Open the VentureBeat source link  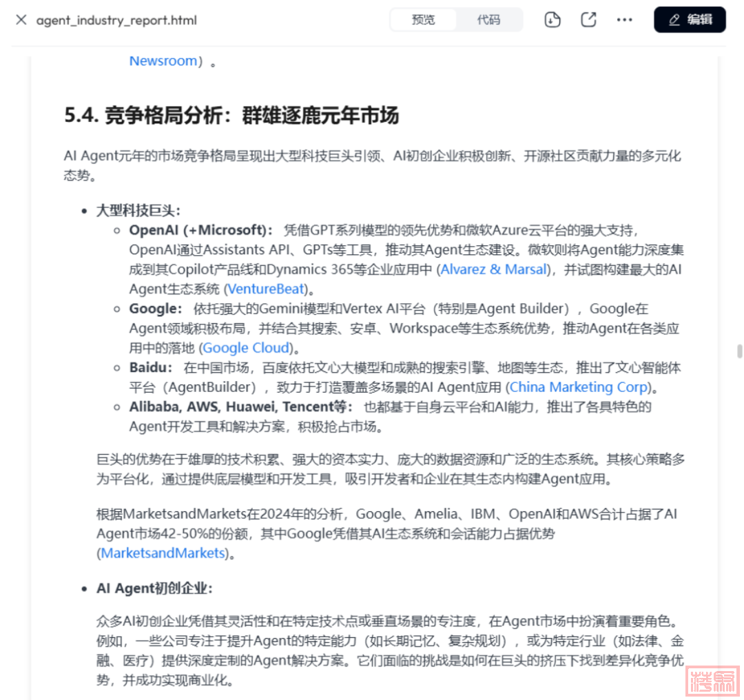click(x=266, y=289)
